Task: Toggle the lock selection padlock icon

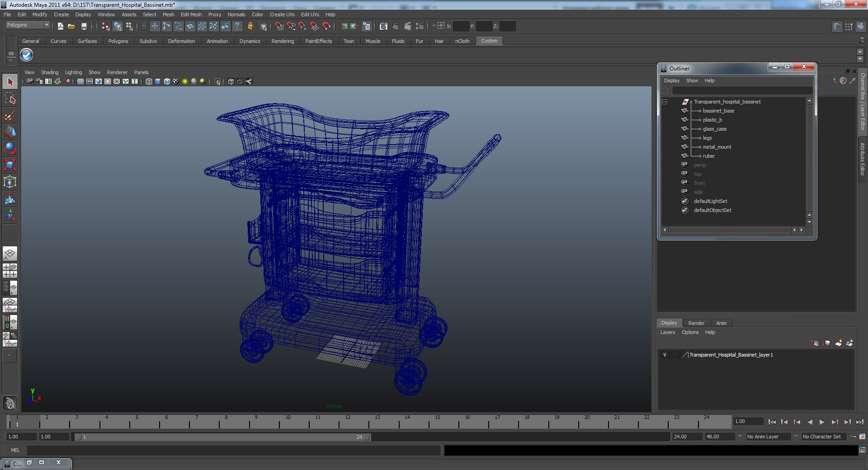Action: point(250,27)
